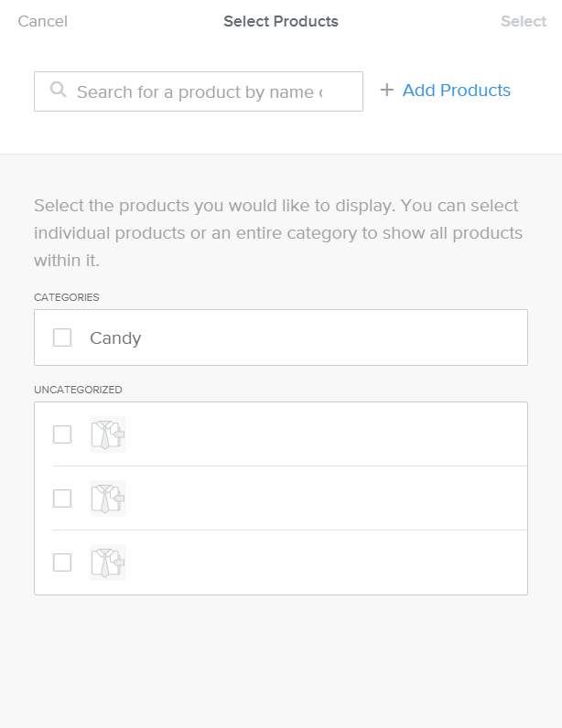Screen dimensions: 562x728
Task: Click the first product's shirt-and-tie placeholder icon
Action: (108, 434)
